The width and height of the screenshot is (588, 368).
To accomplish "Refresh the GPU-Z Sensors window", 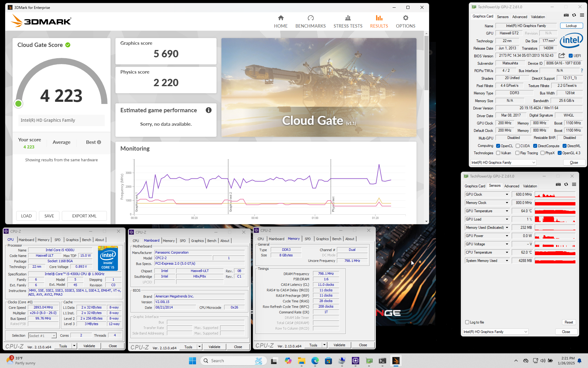I will (566, 185).
